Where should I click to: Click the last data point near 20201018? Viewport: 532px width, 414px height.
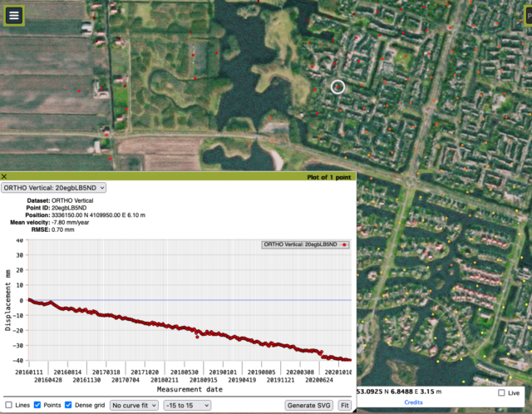pos(349,360)
